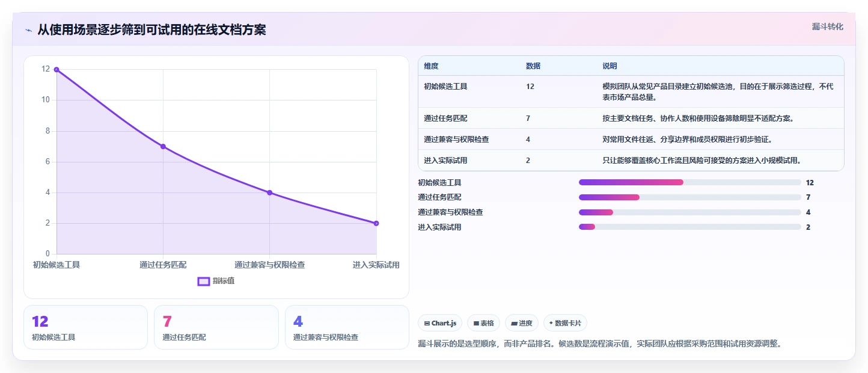Select the 初始候选工具 table row cell

tap(445, 87)
